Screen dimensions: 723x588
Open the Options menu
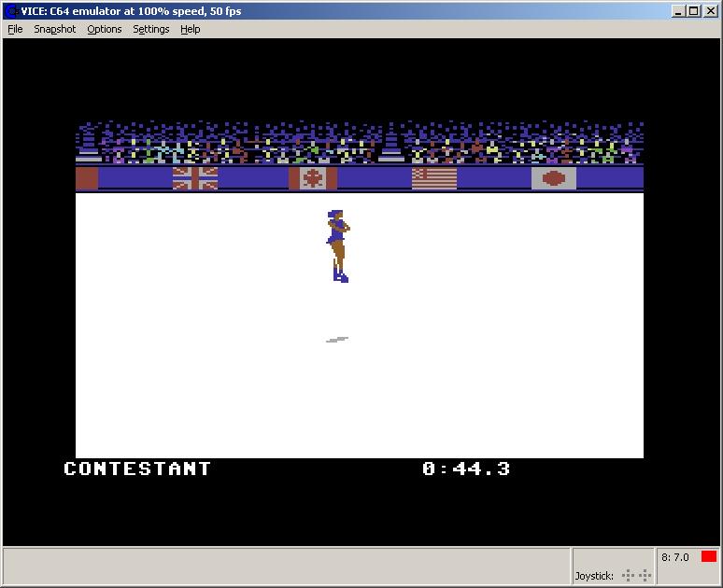105,29
